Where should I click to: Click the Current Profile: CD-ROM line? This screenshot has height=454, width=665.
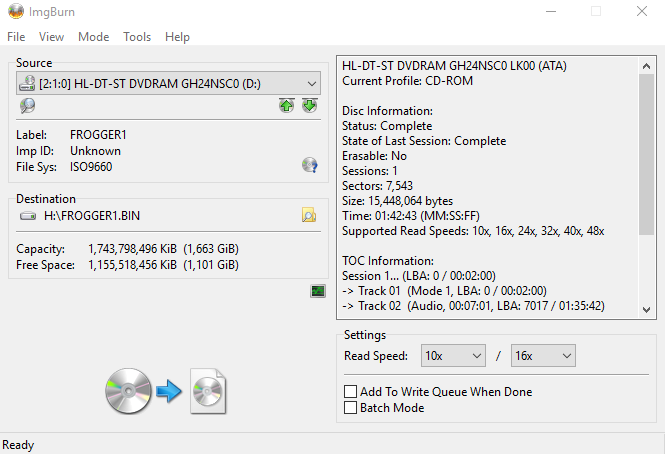point(407,81)
